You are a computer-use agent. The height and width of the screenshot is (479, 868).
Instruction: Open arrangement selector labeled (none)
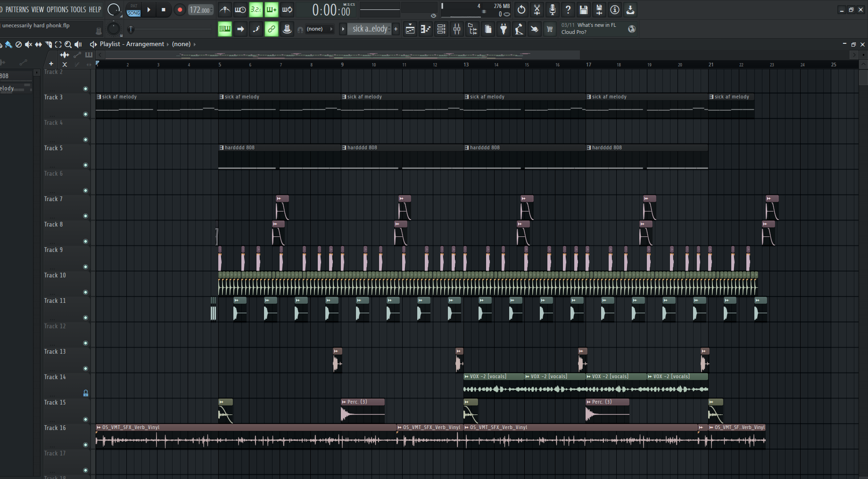[182, 44]
